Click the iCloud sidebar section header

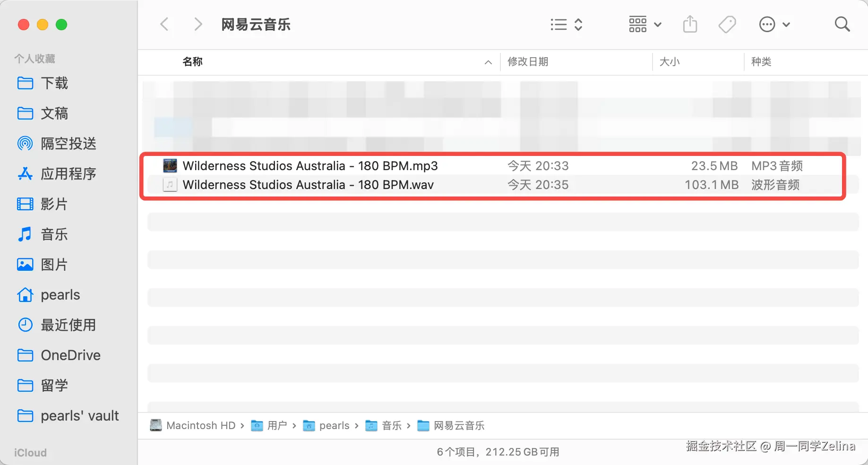[x=30, y=453]
